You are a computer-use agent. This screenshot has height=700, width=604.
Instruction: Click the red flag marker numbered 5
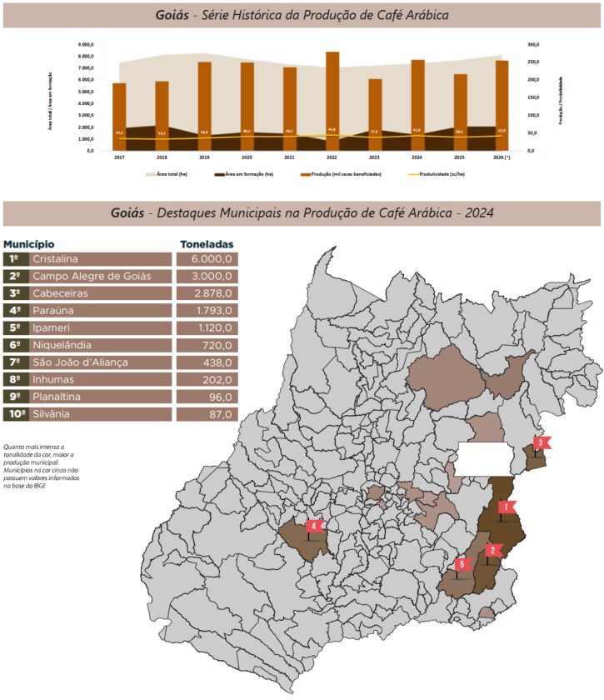click(x=462, y=564)
